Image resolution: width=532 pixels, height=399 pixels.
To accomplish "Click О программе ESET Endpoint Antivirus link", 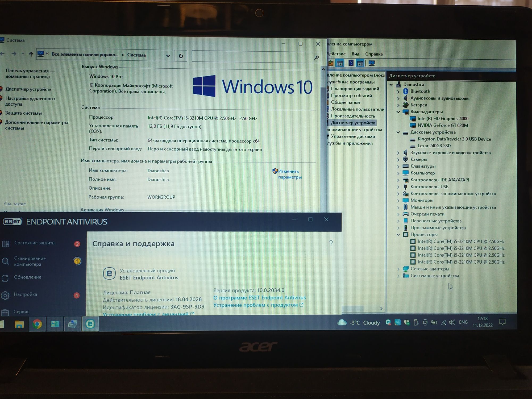I will tap(260, 298).
